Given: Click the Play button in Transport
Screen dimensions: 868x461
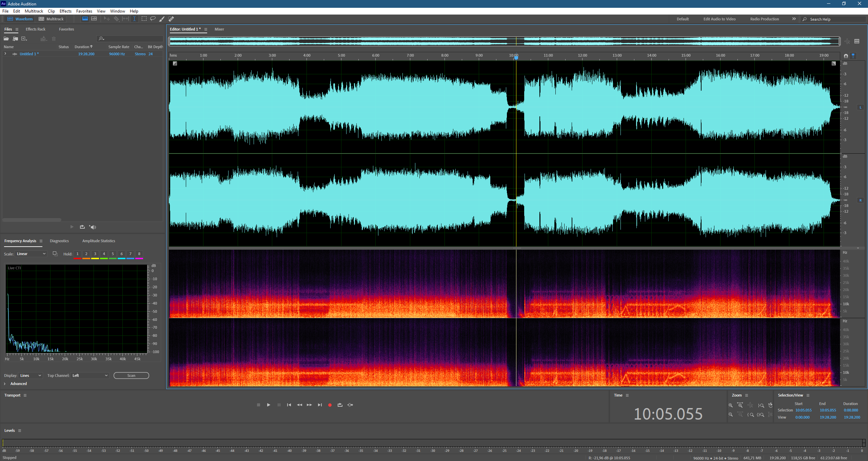Looking at the screenshot, I should point(269,405).
